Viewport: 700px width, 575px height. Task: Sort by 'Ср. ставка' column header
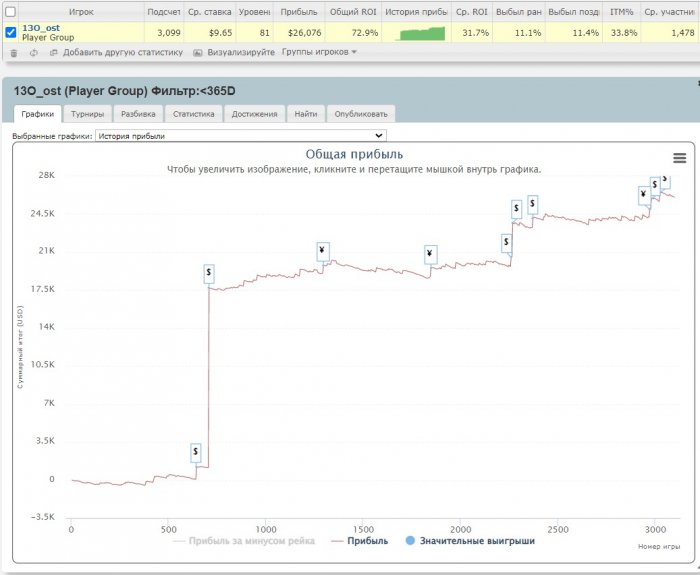[x=209, y=12]
